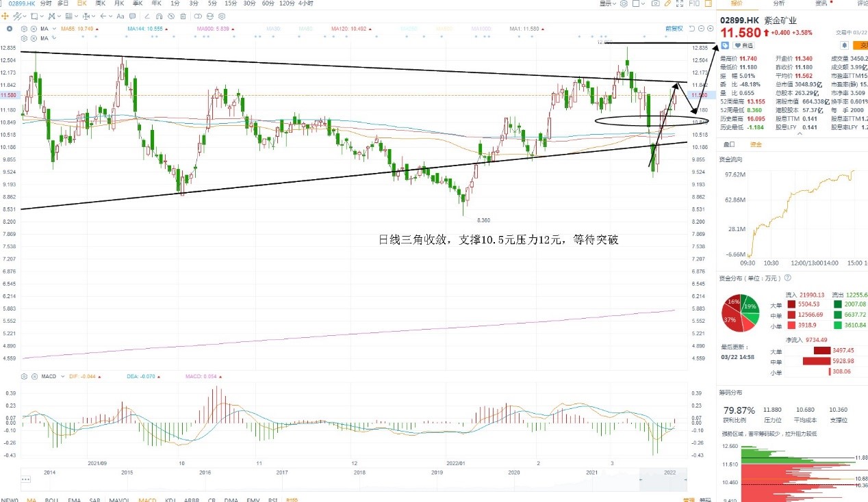Click the blue tag icon under price
868x502 pixels.
click(725, 46)
